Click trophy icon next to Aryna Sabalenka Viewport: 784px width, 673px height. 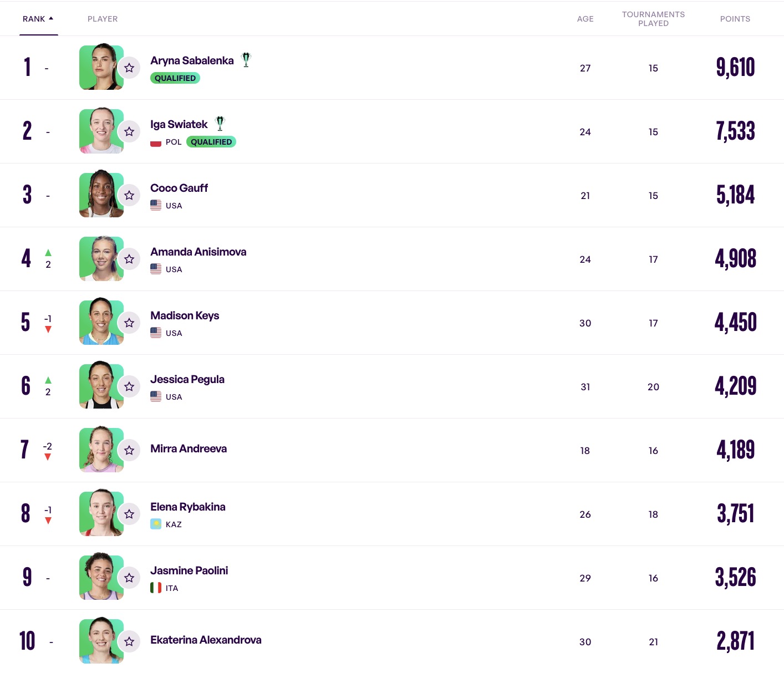(246, 60)
